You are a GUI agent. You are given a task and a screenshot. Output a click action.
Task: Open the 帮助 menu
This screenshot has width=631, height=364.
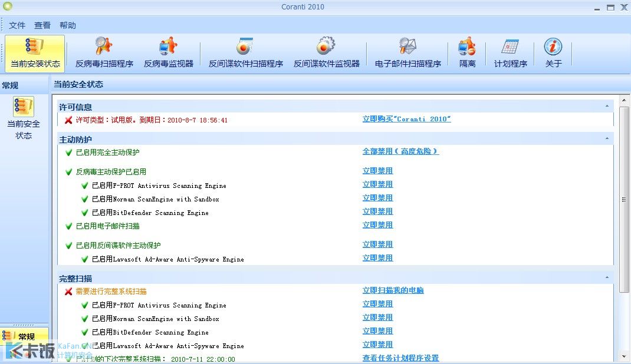[x=68, y=25]
